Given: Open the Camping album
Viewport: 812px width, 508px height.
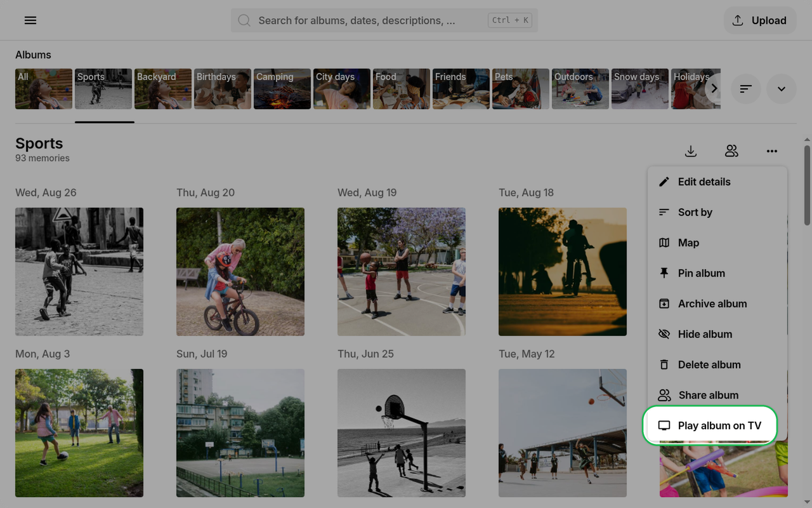Looking at the screenshot, I should (282, 89).
